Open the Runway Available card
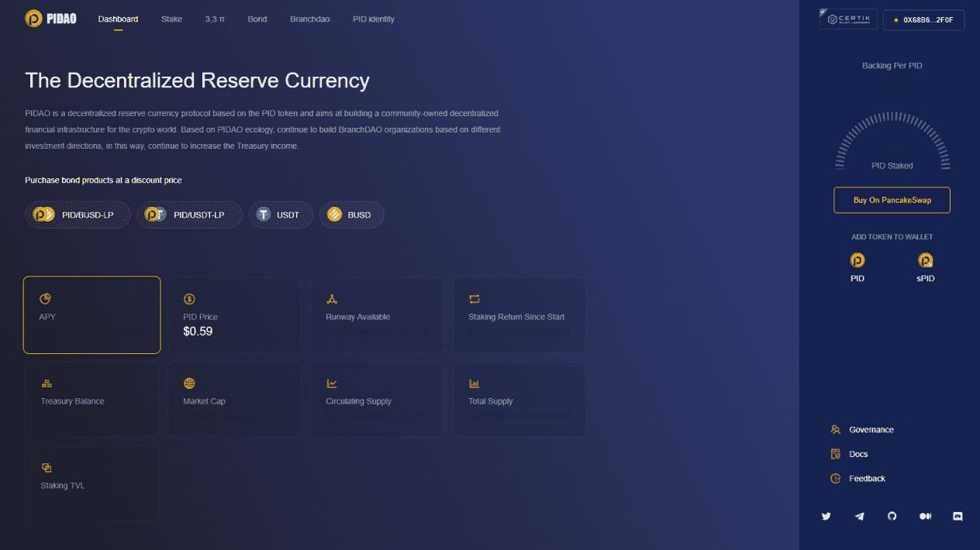 (377, 315)
